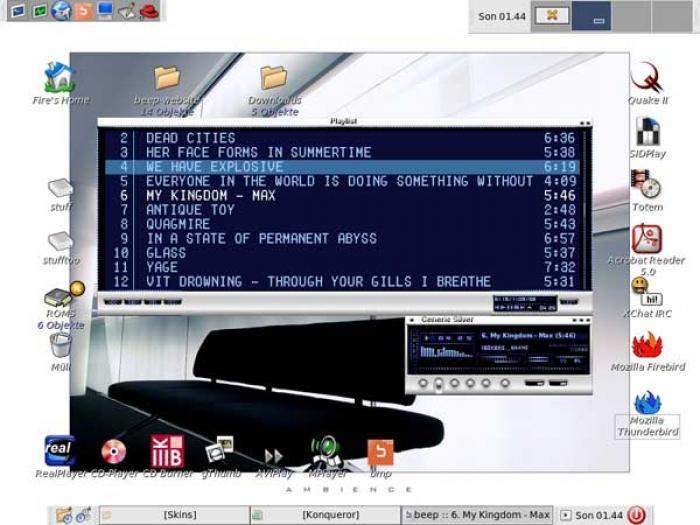Image resolution: width=700 pixels, height=525 pixels.
Task: Open the Downloads folder
Action: [273, 78]
